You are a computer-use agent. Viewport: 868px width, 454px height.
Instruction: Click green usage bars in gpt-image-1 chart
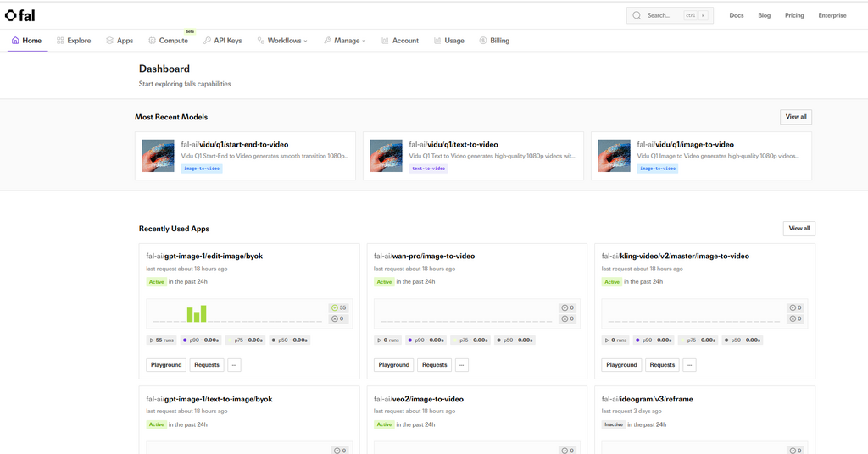197,313
